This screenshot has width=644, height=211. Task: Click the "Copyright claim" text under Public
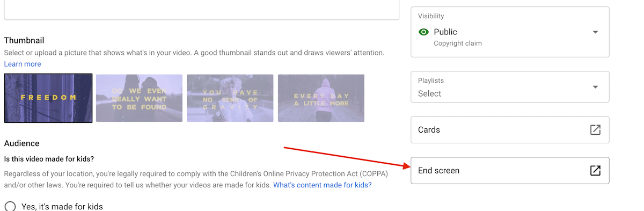click(458, 43)
